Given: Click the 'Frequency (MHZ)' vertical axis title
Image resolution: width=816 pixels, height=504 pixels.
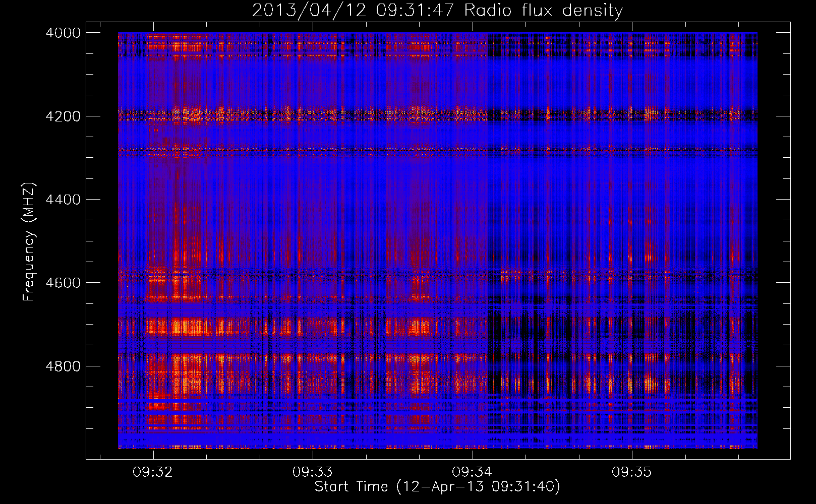Looking at the screenshot, I should pyautogui.click(x=29, y=242).
